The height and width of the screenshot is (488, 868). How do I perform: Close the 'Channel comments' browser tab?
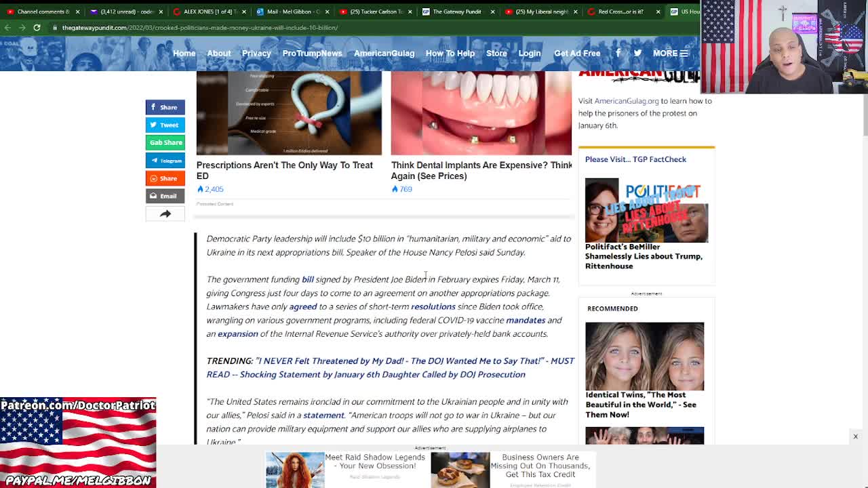click(77, 12)
